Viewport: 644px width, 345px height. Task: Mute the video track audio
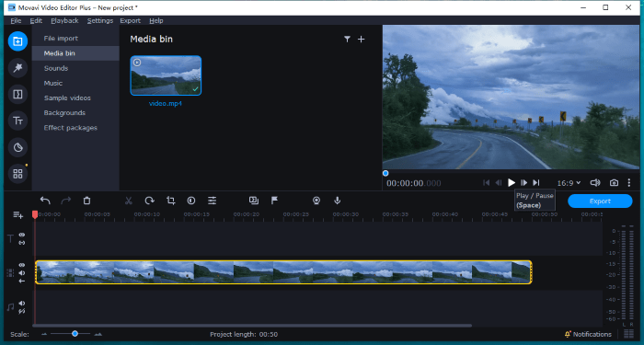pyautogui.click(x=22, y=273)
